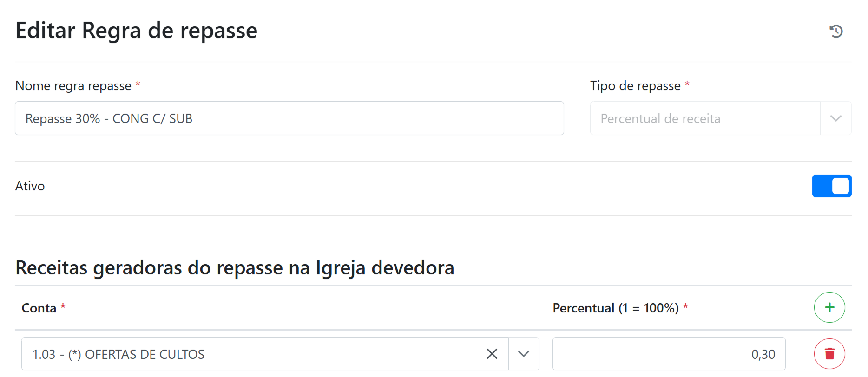The width and height of the screenshot is (868, 377).
Task: Click the Percentual (1 = 100%) column header
Action: pos(615,308)
